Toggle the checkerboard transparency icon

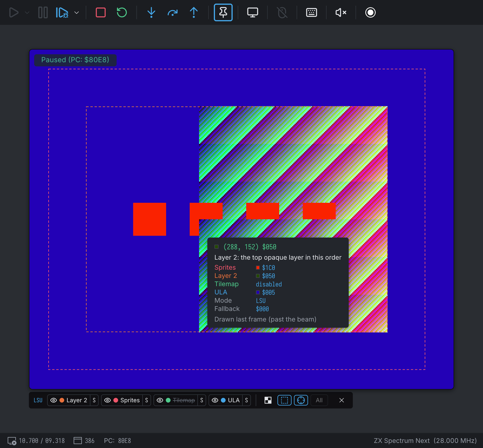[268, 400]
